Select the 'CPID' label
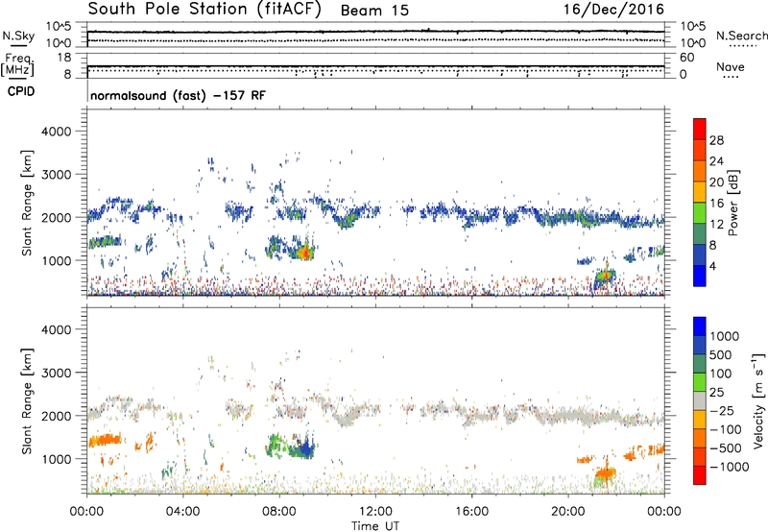The width and height of the screenshot is (768, 532). point(21,91)
